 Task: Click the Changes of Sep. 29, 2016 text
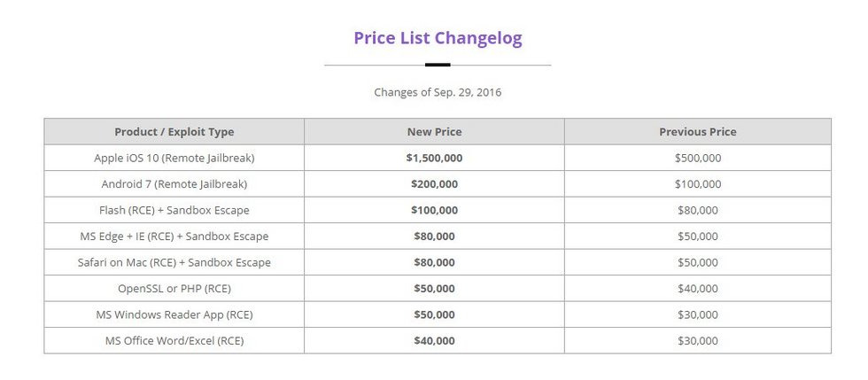pos(438,92)
